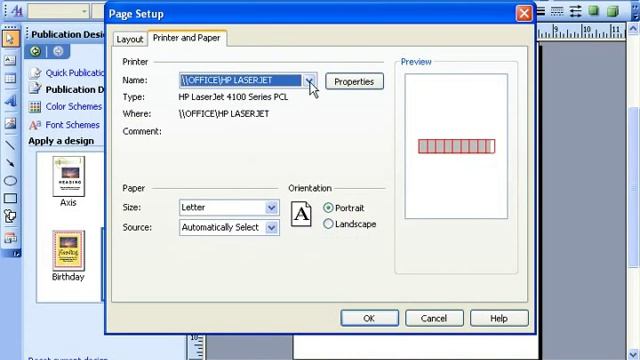Select the Text Box tool
The width and height of the screenshot is (640, 360).
10,60
